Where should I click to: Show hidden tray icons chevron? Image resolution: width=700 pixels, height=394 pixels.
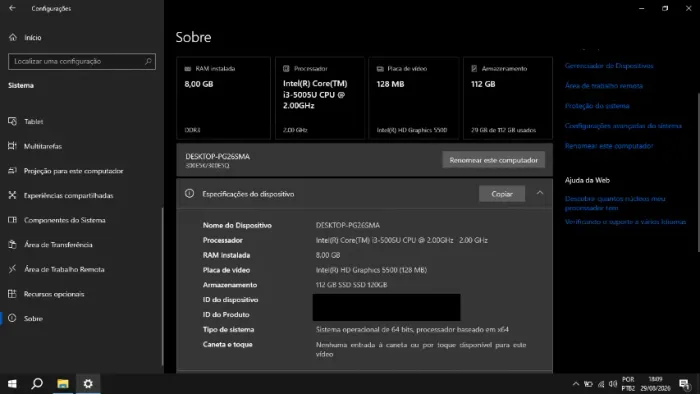pyautogui.click(x=576, y=384)
